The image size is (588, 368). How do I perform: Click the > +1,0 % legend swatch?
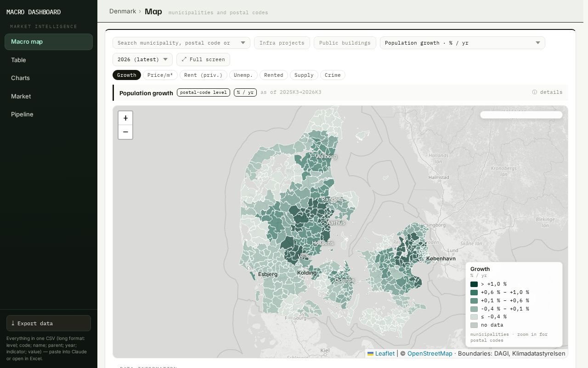(x=474, y=284)
